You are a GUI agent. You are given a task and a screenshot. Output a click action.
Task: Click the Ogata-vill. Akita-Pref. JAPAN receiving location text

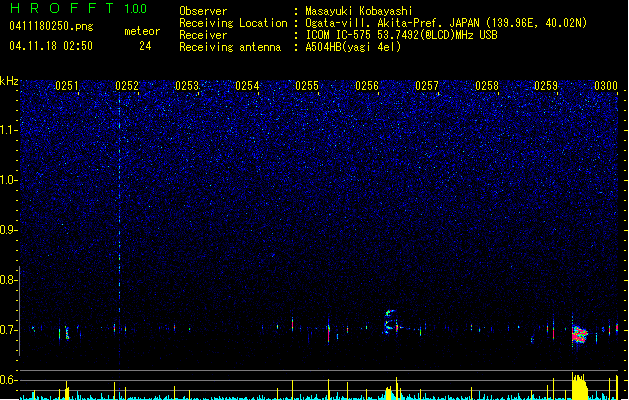[x=446, y=23]
